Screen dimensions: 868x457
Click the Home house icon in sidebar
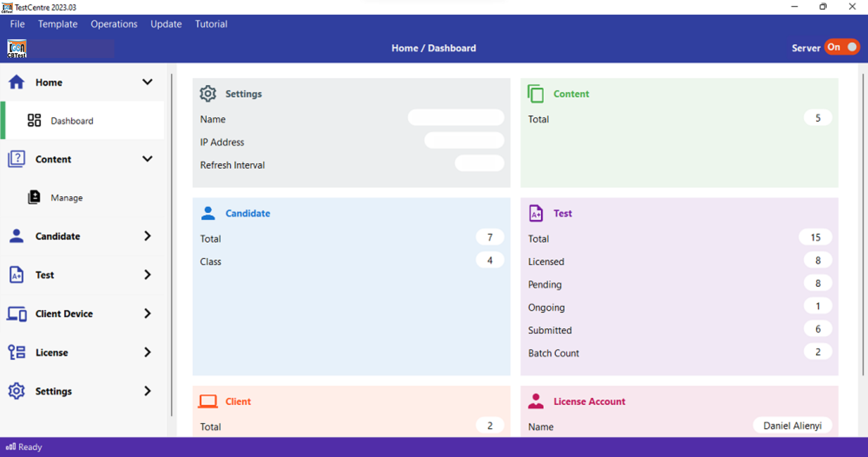16,82
